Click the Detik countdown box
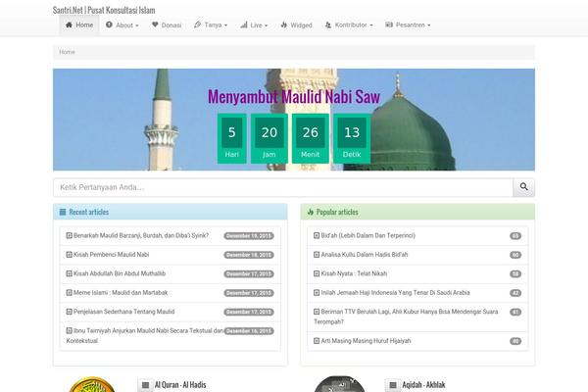588x392 pixels. (352, 139)
